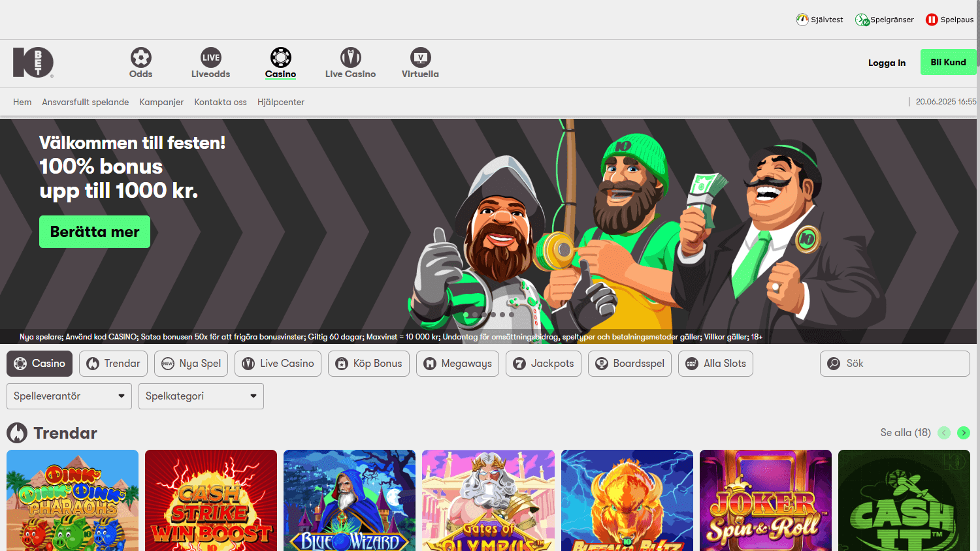Image resolution: width=980 pixels, height=551 pixels.
Task: Select the Liveodds icon
Action: click(x=210, y=57)
